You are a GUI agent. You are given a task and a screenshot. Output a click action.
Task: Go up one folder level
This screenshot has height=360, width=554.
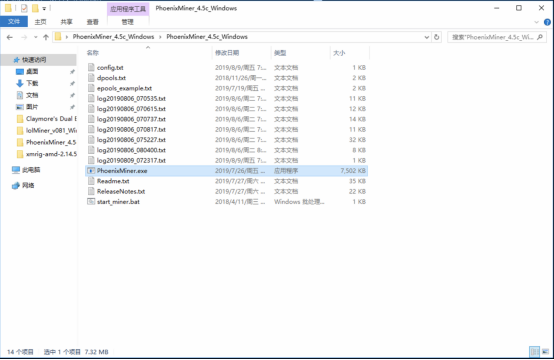(46, 37)
